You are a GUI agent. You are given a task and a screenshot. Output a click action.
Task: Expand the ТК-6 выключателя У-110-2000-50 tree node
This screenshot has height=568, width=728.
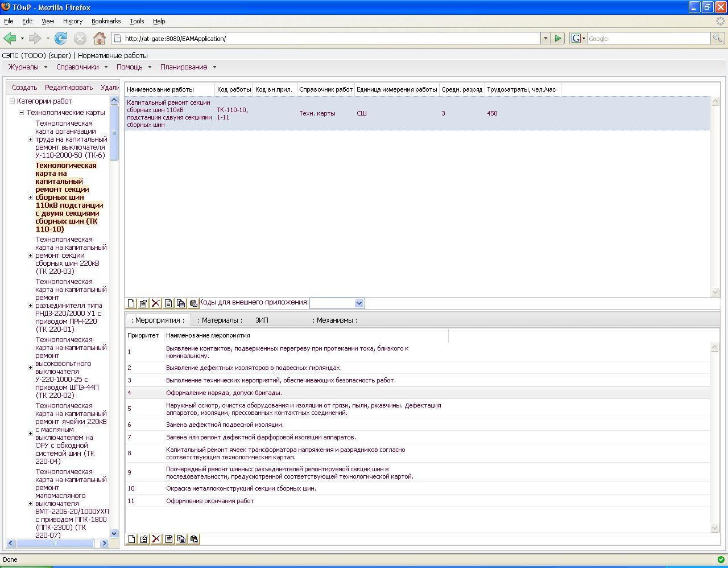tap(31, 139)
